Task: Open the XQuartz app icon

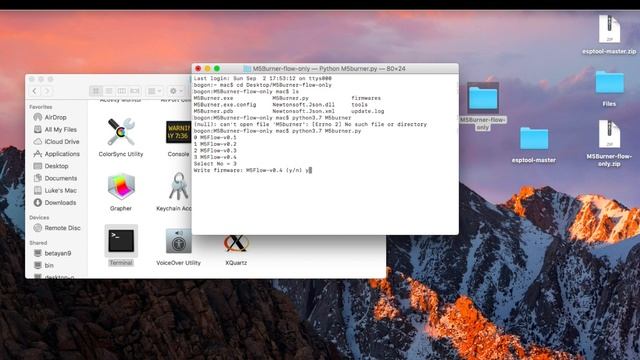Action: click(236, 243)
